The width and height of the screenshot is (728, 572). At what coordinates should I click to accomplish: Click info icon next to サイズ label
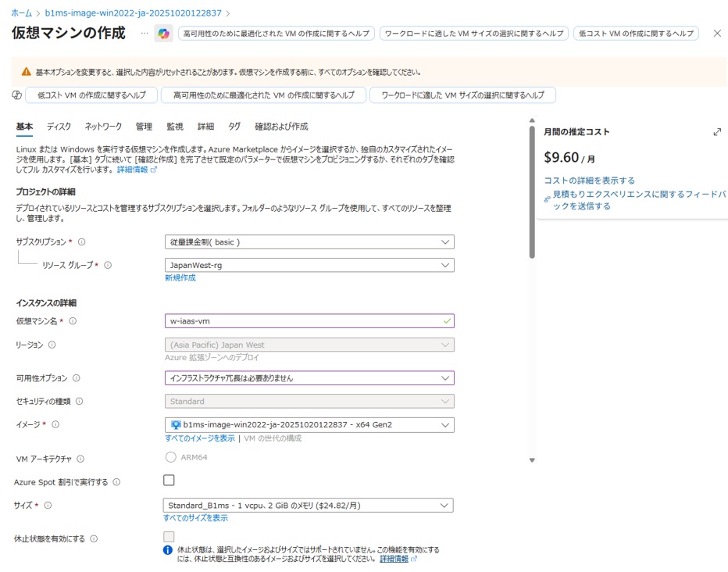pos(48,506)
